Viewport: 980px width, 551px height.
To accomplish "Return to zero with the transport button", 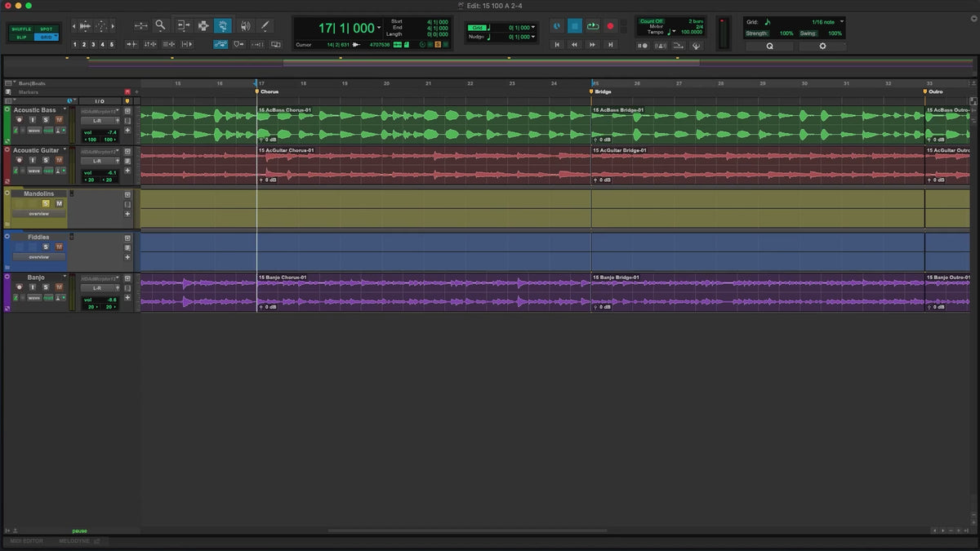I will tap(557, 45).
